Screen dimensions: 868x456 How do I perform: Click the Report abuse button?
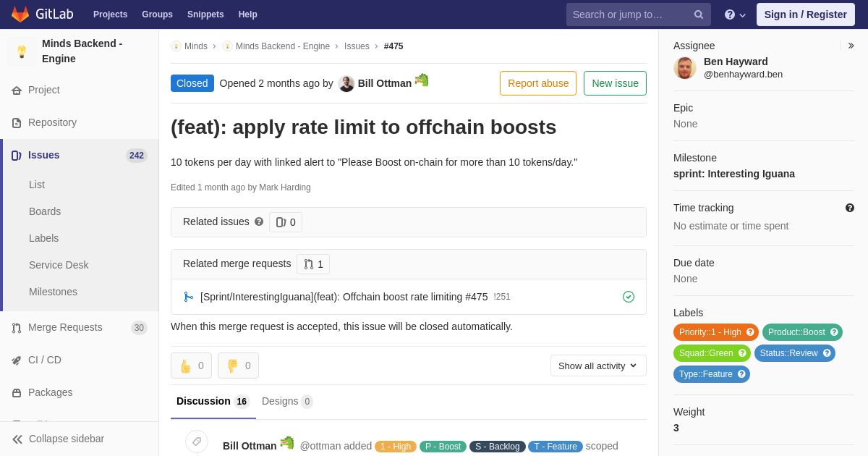click(x=538, y=83)
